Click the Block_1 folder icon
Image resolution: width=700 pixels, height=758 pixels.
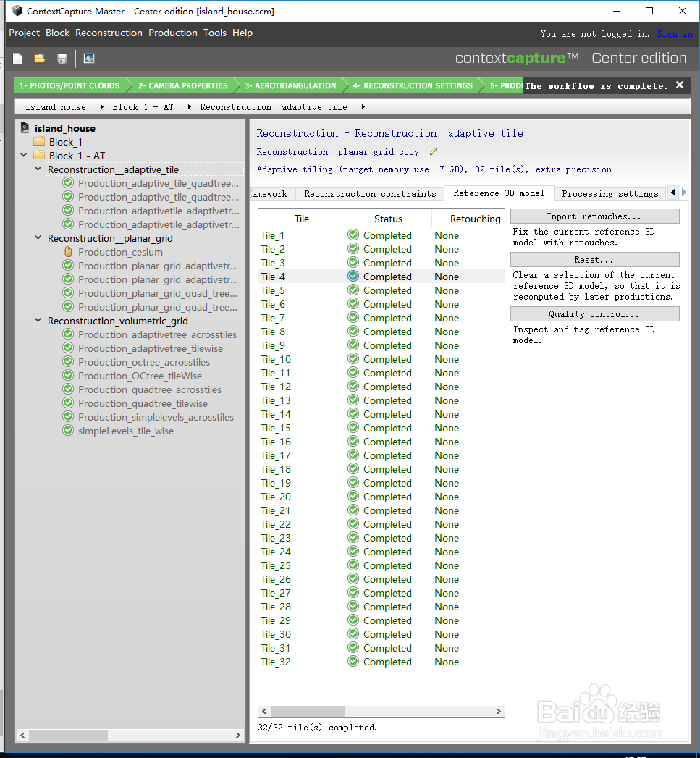(x=39, y=142)
